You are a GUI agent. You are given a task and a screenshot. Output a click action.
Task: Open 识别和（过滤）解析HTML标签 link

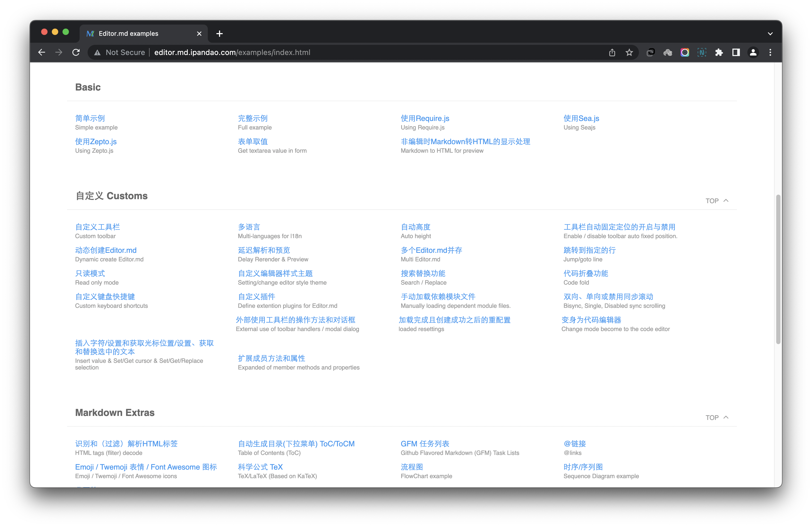pyautogui.click(x=126, y=443)
